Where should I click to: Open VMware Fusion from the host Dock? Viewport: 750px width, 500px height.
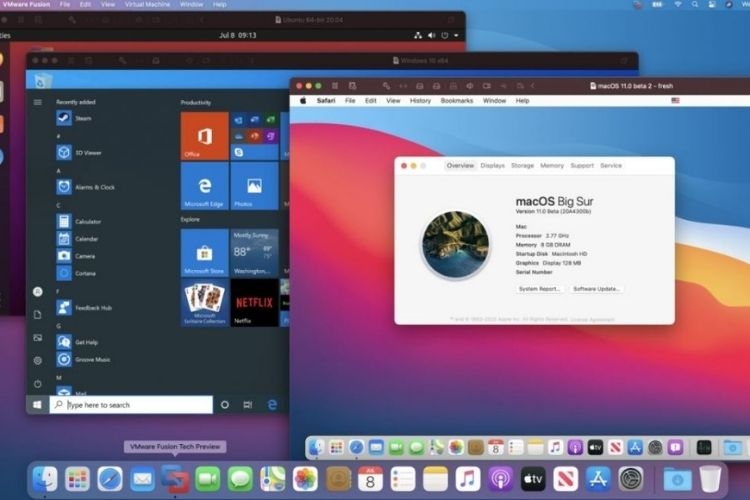coord(175,478)
